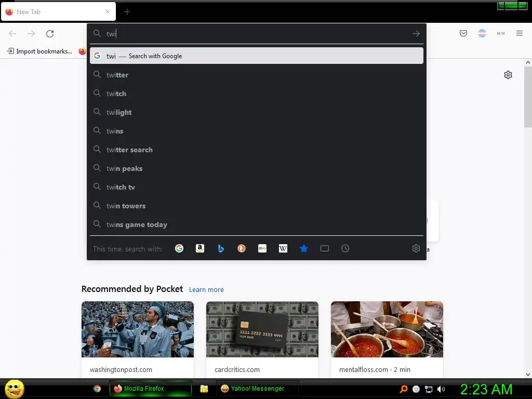Personalize new tab via the gear icon

(508, 75)
